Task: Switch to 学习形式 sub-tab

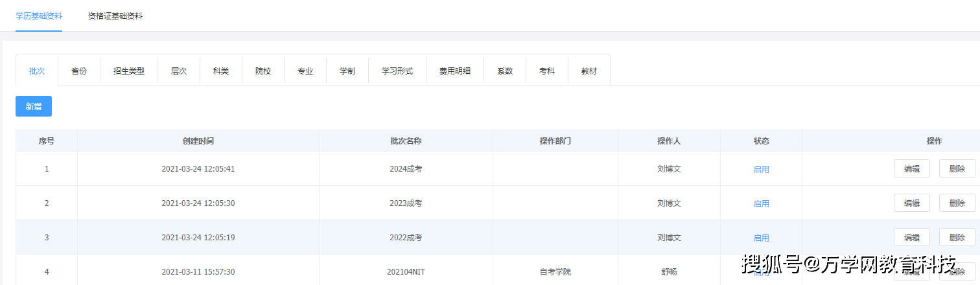Action: 397,71
